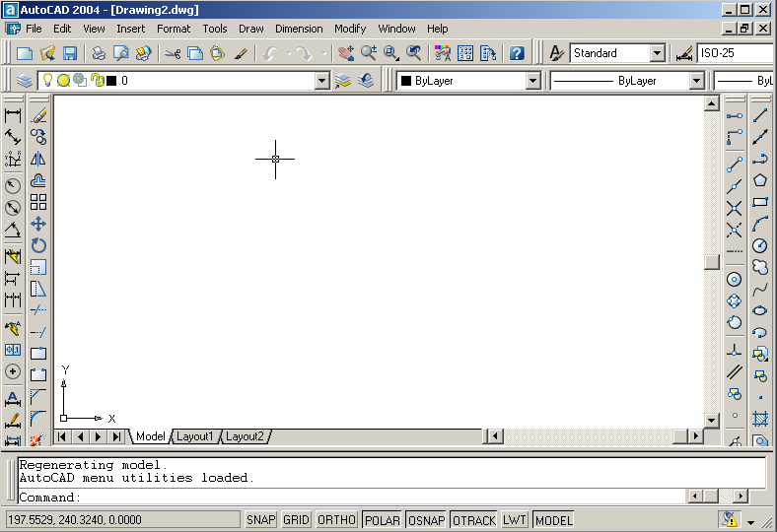This screenshot has height=532, width=777.
Task: Toggle LWT lineweight display
Action: (515, 520)
